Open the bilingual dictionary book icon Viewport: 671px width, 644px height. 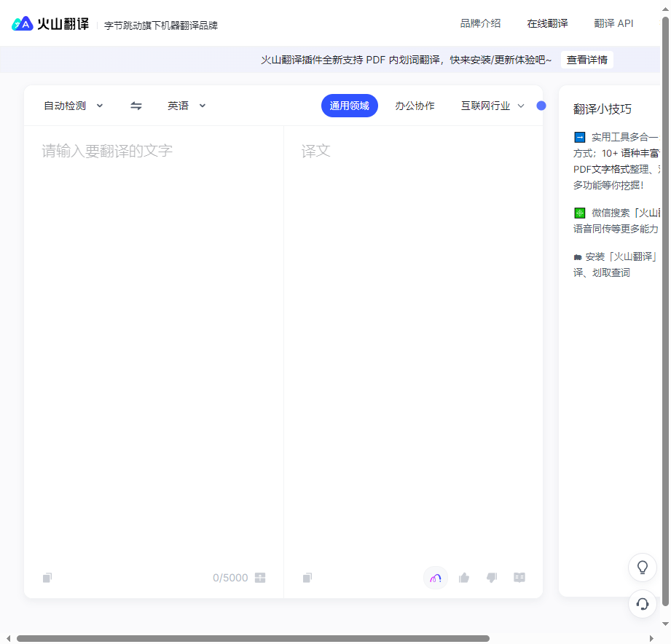(519, 578)
